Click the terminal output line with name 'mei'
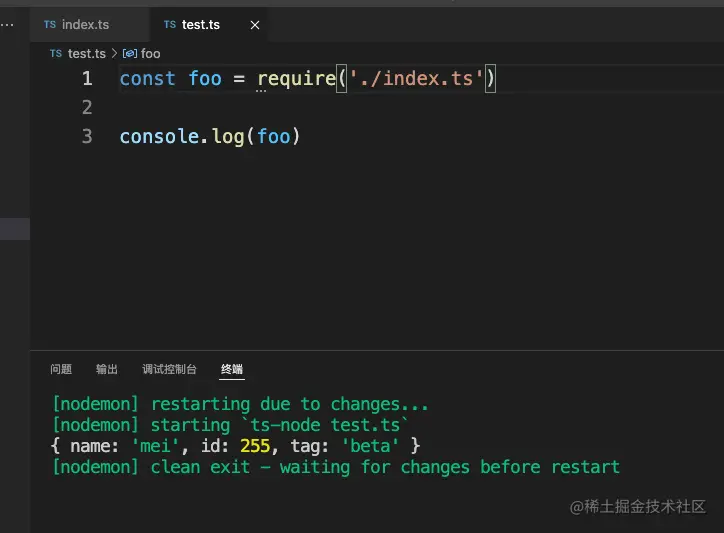 point(235,446)
